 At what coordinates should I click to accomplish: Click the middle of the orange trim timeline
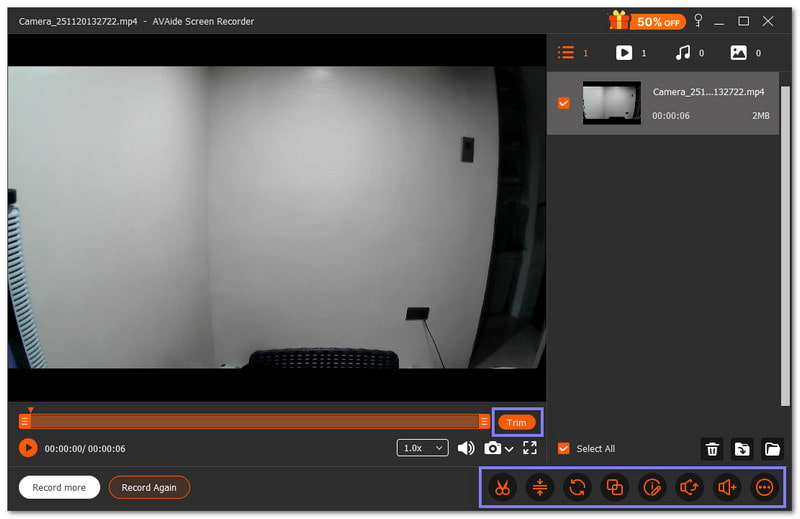pyautogui.click(x=255, y=422)
